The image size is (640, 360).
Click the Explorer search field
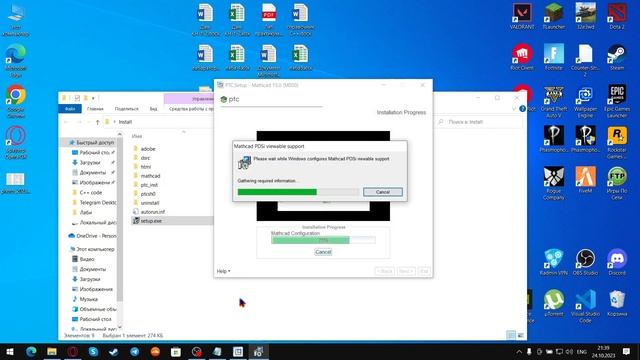coord(480,122)
